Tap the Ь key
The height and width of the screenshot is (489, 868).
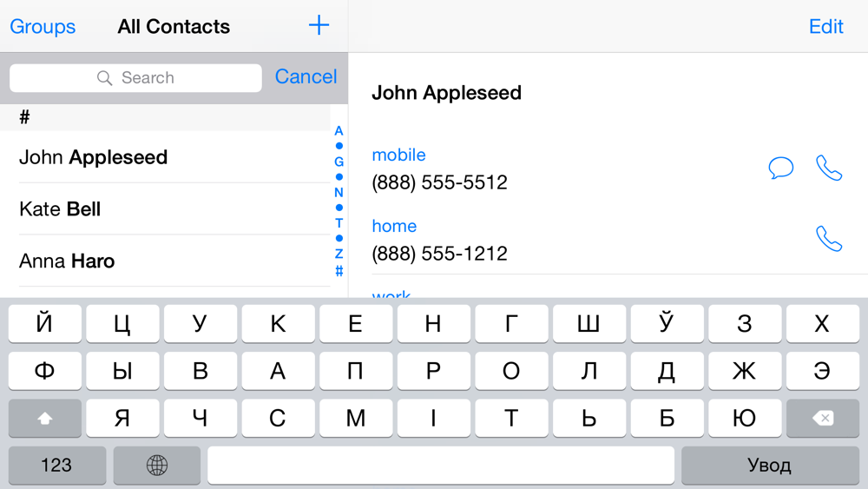click(589, 418)
